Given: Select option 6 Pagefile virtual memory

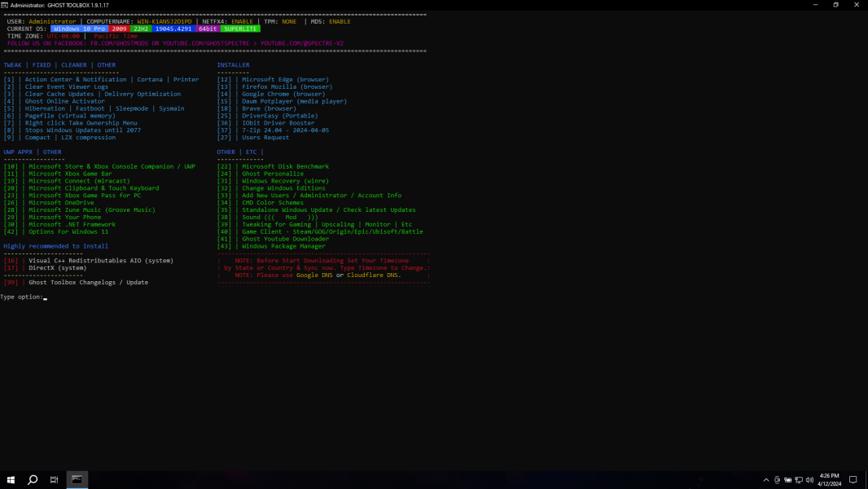Looking at the screenshot, I should [59, 116].
